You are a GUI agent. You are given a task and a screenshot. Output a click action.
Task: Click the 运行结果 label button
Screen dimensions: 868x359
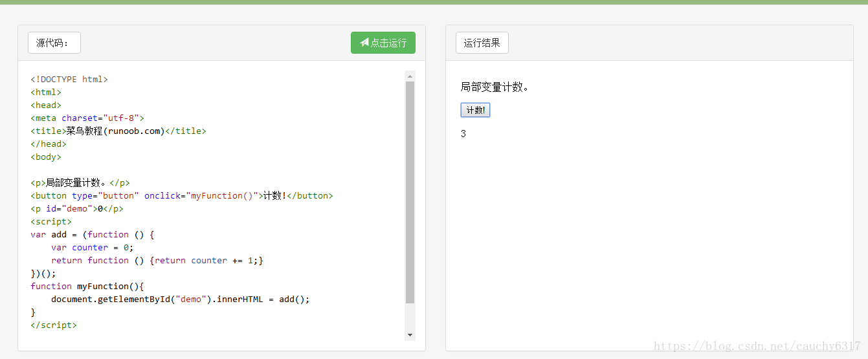(x=482, y=43)
